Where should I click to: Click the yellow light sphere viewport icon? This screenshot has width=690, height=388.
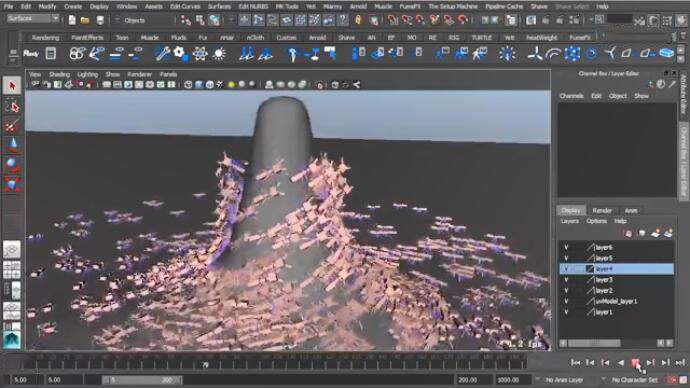[231, 84]
